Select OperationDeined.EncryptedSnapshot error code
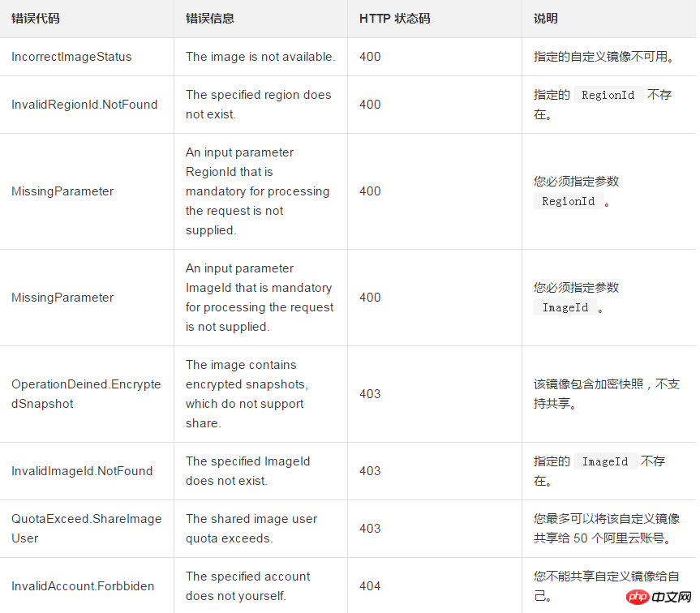 [x=86, y=394]
